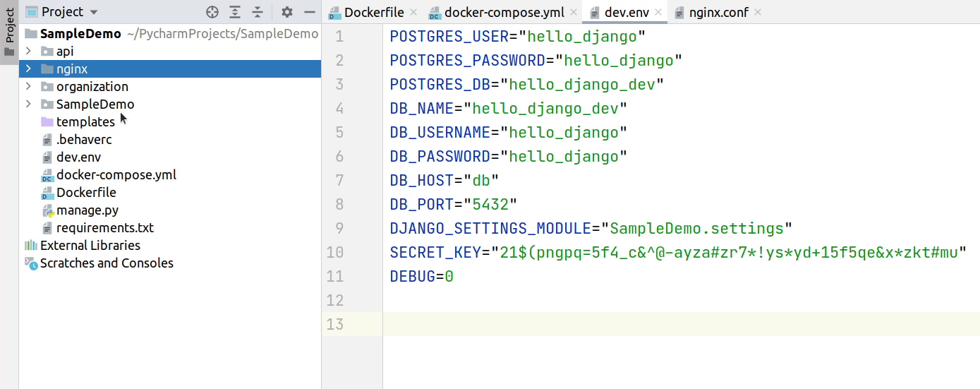Select manage.py in the project tree

[87, 210]
